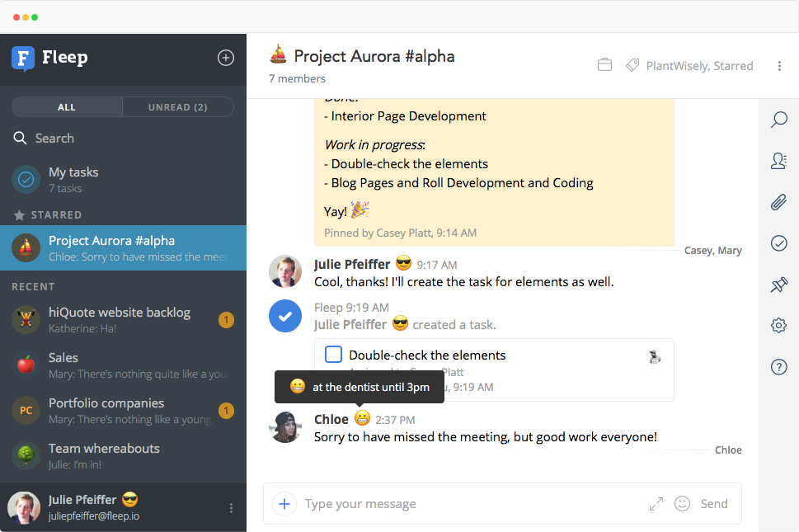The height and width of the screenshot is (532, 799).
Task: Click the PC avatar for Portfolio companies
Action: [x=26, y=410]
